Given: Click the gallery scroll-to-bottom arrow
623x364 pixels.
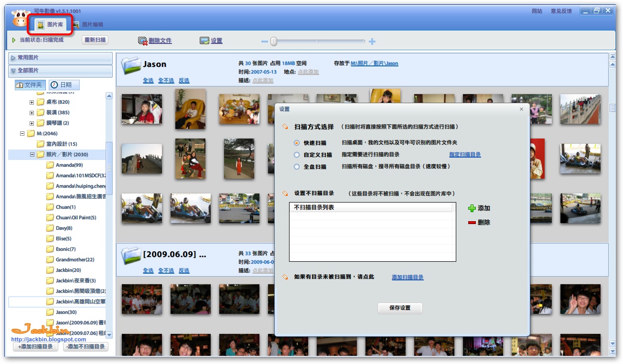Looking at the screenshot, I should (612, 351).
